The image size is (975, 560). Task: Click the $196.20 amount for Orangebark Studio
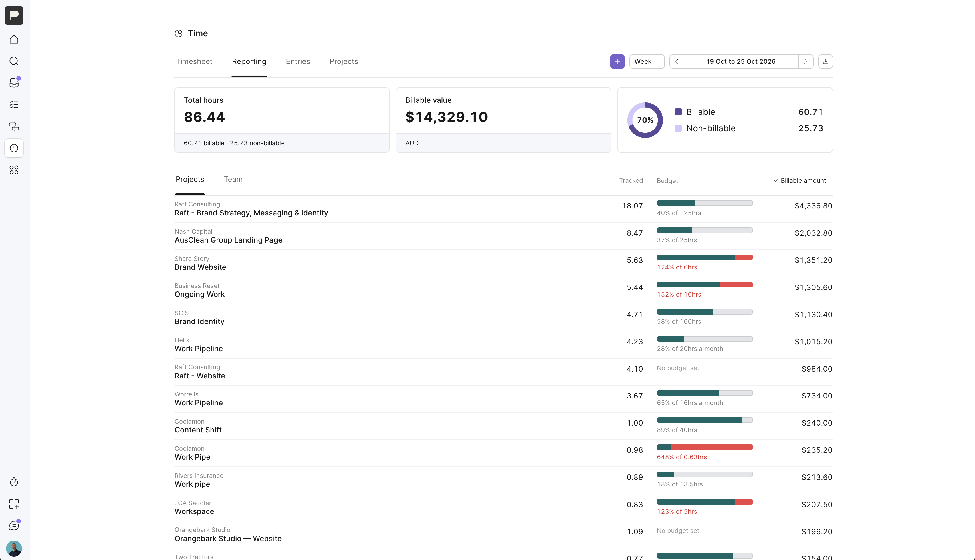click(x=817, y=531)
